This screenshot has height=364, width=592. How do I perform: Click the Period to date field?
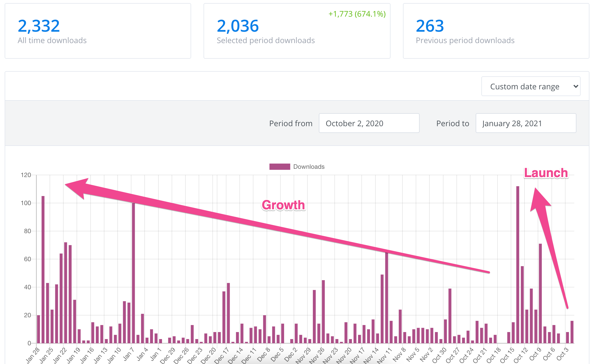[526, 123]
